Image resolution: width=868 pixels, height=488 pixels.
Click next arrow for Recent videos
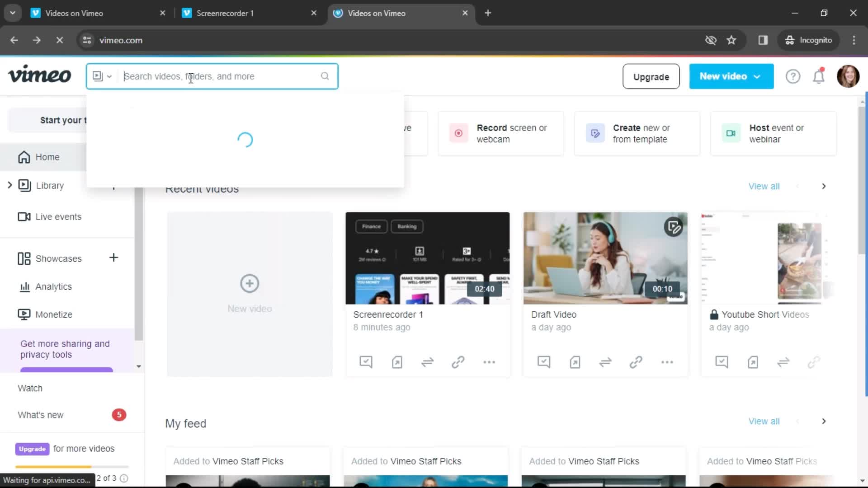[x=824, y=186]
